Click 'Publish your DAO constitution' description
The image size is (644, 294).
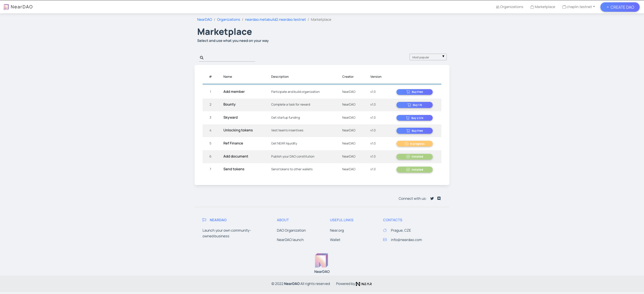click(x=293, y=157)
